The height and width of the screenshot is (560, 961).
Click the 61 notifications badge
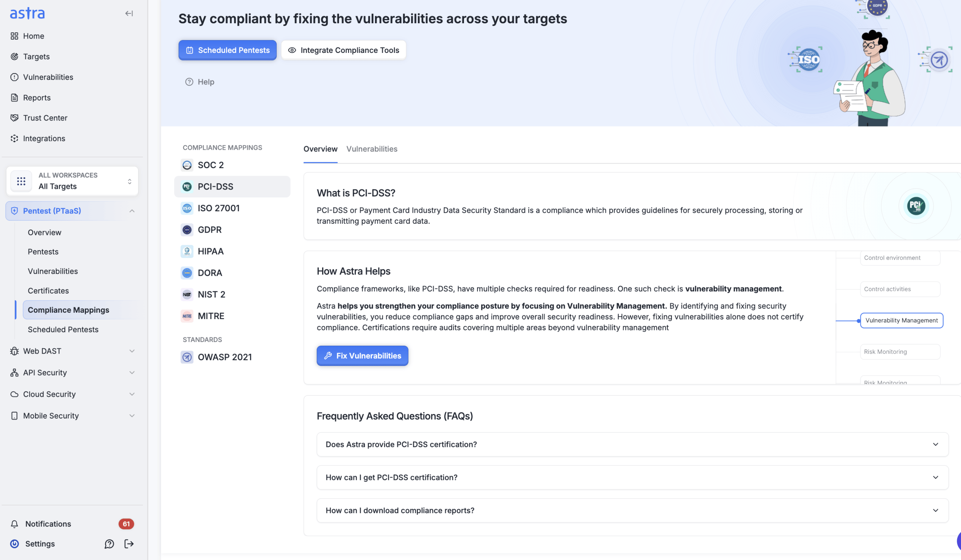[x=126, y=524]
